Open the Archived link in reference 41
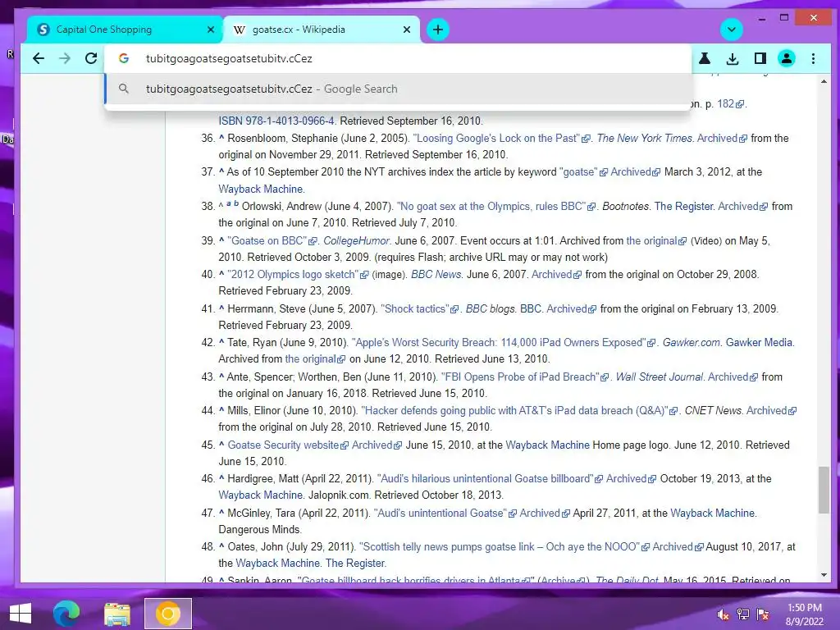The height and width of the screenshot is (630, 840). (571, 308)
